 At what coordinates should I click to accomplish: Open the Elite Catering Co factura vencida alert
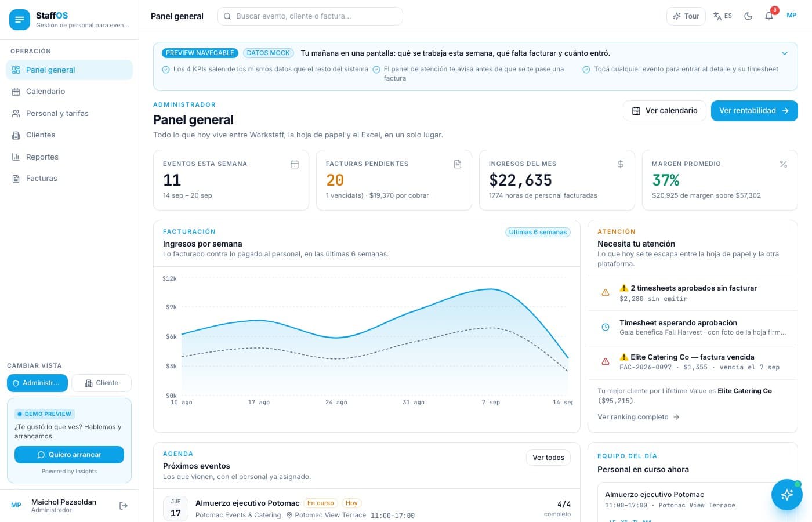693,362
